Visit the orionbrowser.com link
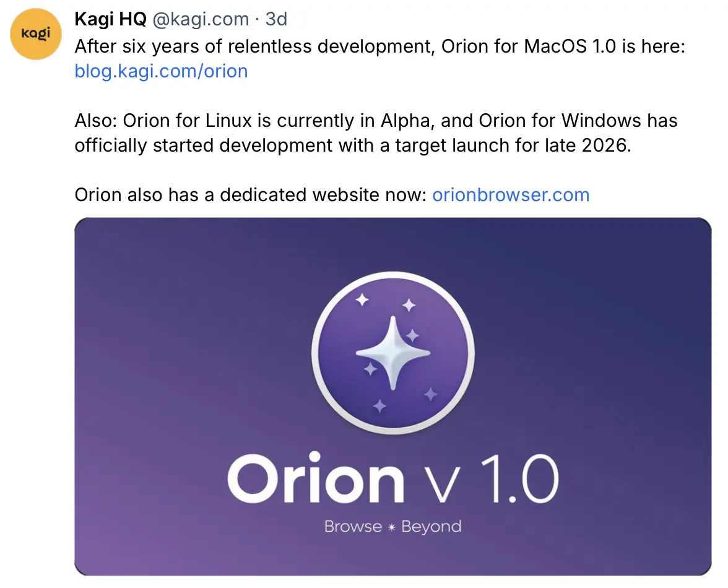 point(511,195)
